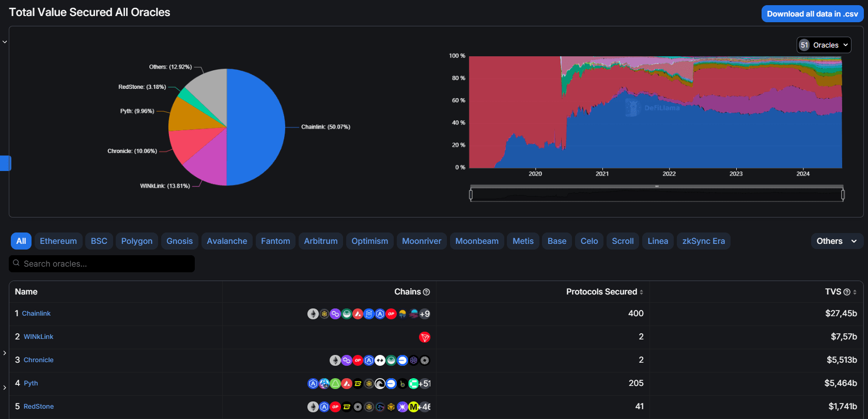Click the help icon beside Chains header

tap(426, 292)
